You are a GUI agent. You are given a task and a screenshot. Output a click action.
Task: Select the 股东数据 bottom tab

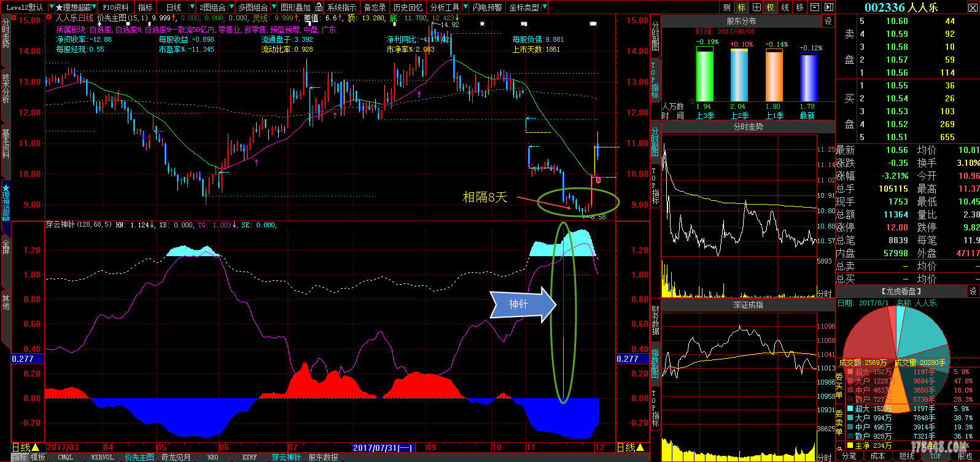[323, 457]
